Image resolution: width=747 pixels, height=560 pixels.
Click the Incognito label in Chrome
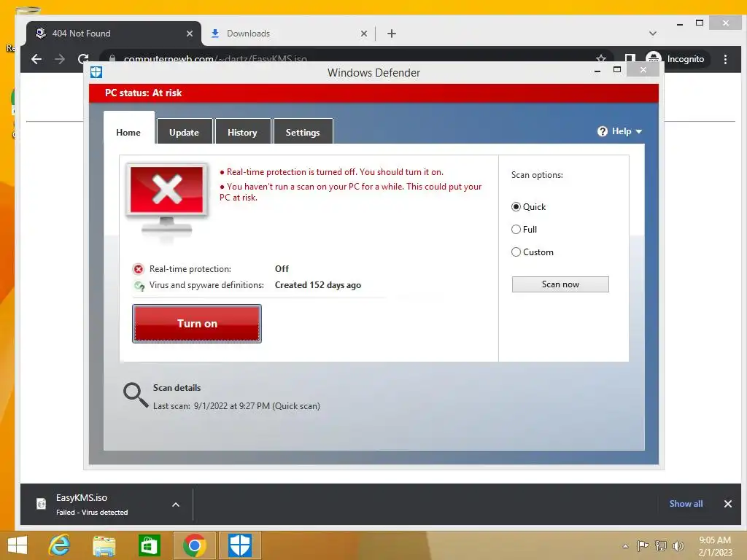point(686,59)
